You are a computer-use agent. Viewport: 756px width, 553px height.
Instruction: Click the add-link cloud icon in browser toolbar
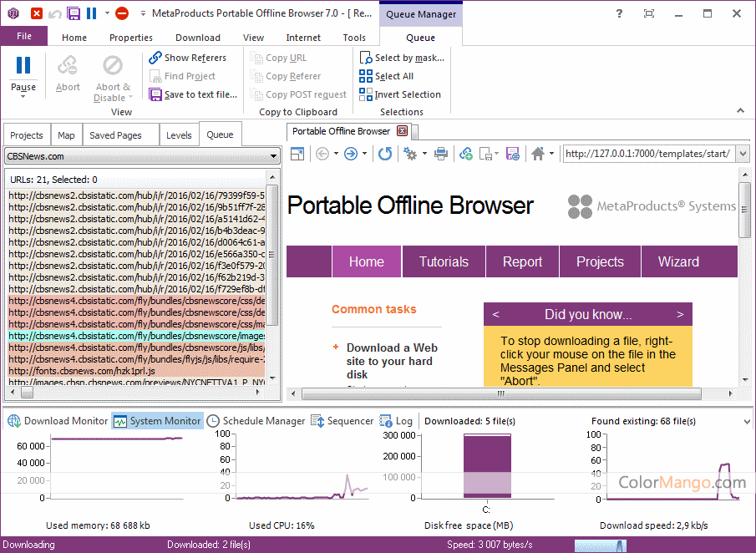[x=466, y=154]
